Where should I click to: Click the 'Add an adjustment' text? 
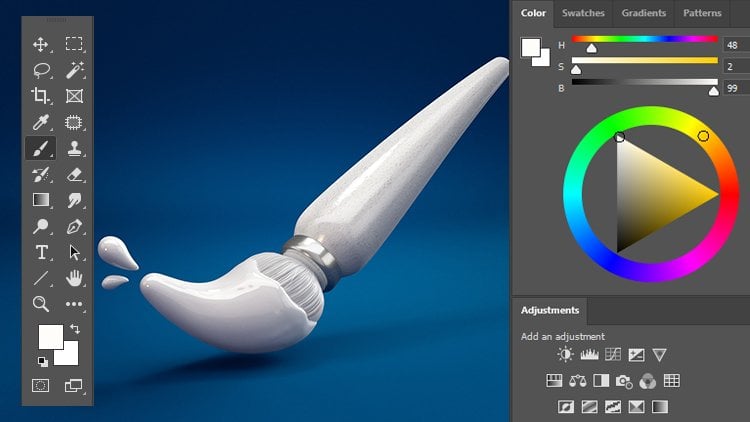coord(562,336)
